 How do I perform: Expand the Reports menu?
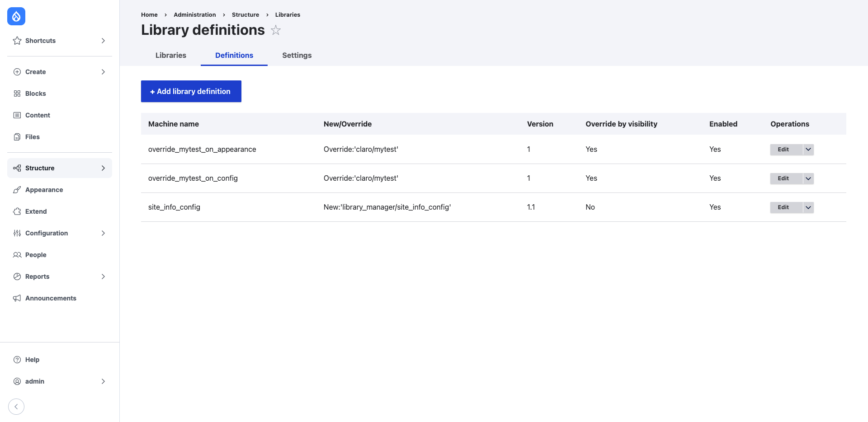coord(103,277)
